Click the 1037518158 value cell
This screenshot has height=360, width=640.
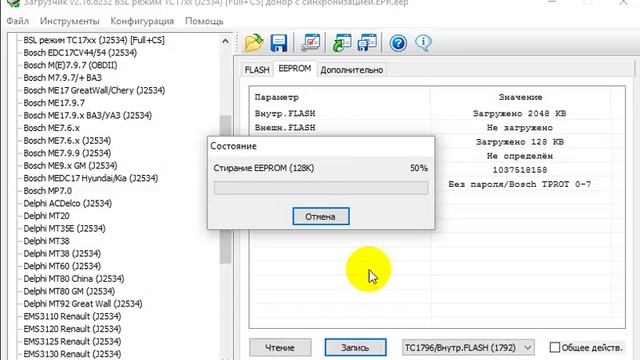click(x=520, y=170)
